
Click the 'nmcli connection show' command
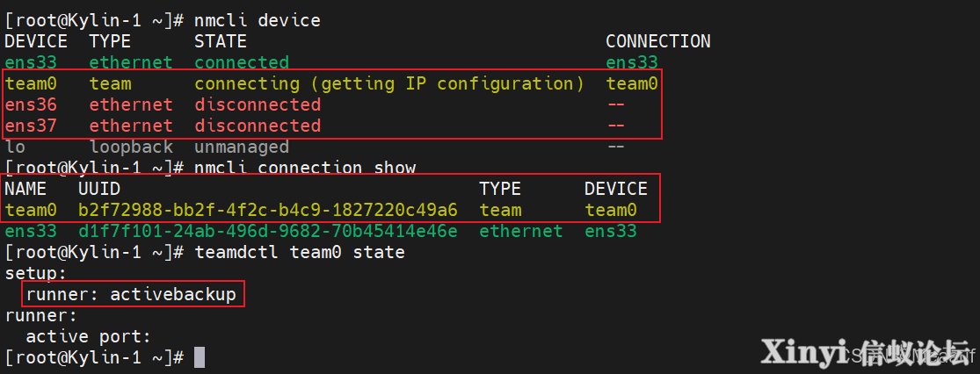point(305,168)
